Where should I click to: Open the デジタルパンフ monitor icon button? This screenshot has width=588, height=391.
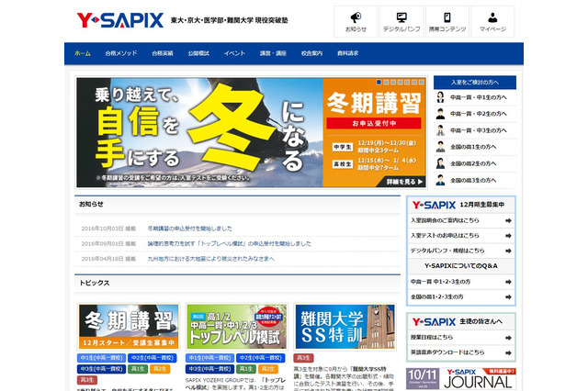pyautogui.click(x=401, y=21)
